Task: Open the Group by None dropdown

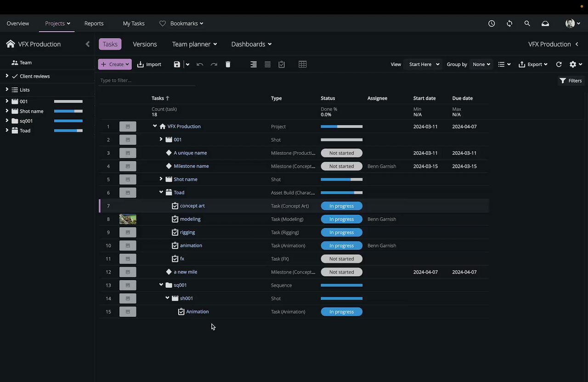Action: point(481,64)
